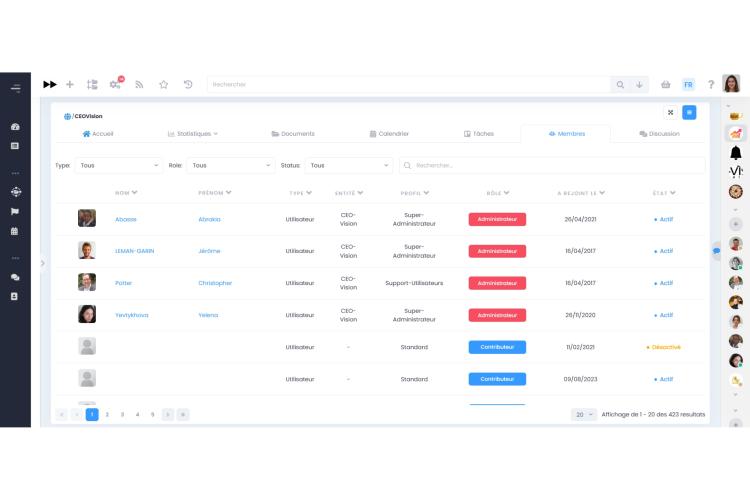The width and height of the screenshot is (750, 500).
Task: Open the help question mark icon
Action: tap(711, 85)
